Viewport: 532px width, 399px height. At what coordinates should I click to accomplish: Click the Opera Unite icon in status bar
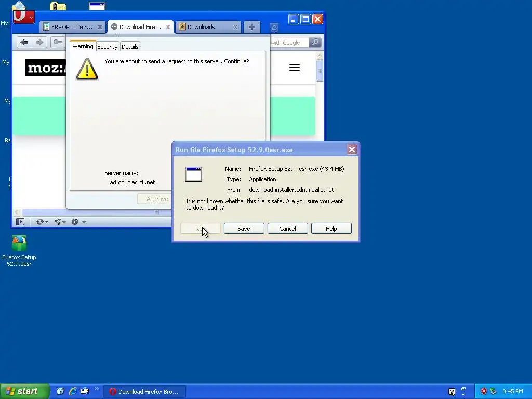coord(57,222)
